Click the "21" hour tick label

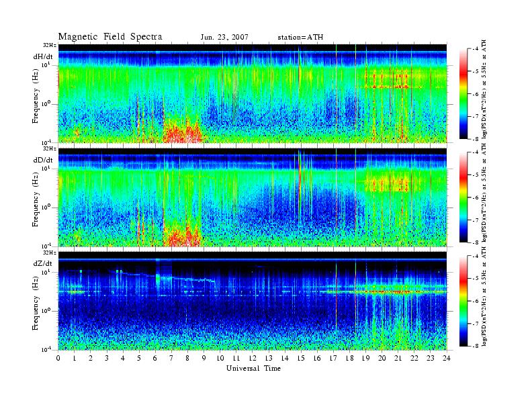pos(398,359)
